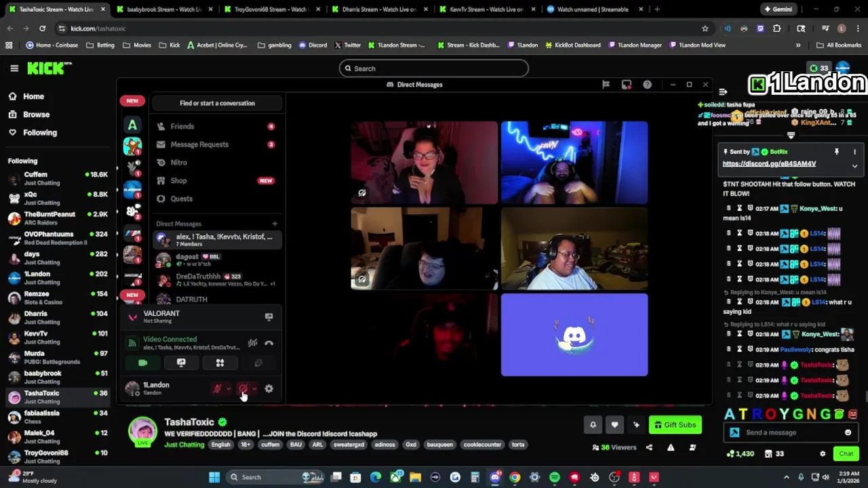Share the TashaToxic stream
Image resolution: width=868 pixels, height=488 pixels.
click(649, 447)
